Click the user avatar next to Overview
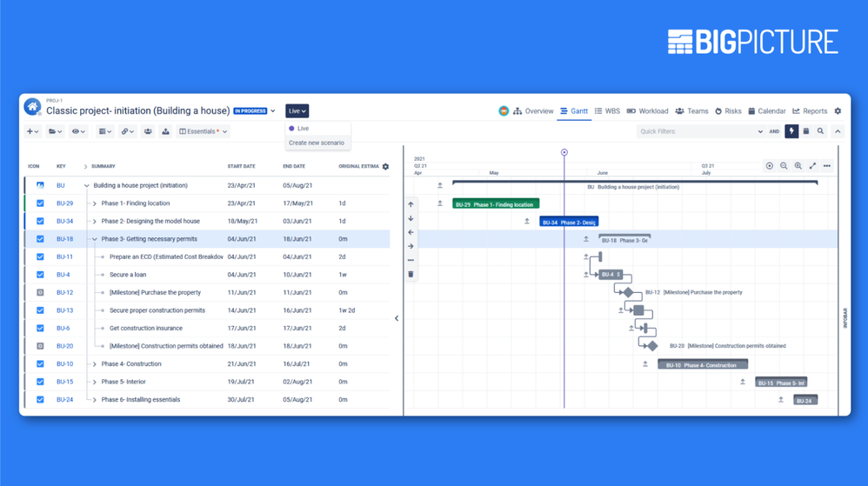The image size is (868, 486). point(504,111)
